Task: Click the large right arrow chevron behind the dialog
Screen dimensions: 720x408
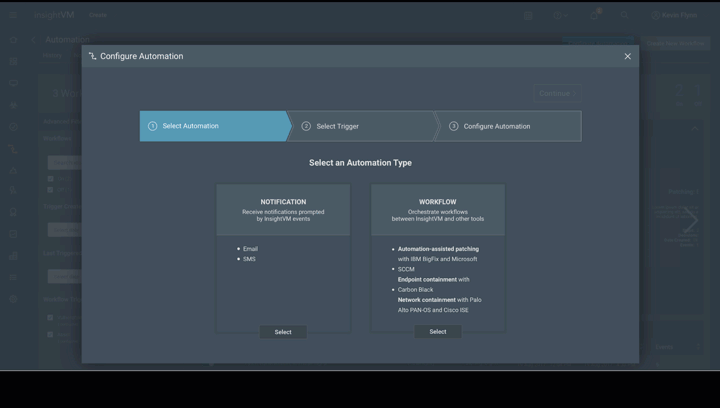Action: 690,220
